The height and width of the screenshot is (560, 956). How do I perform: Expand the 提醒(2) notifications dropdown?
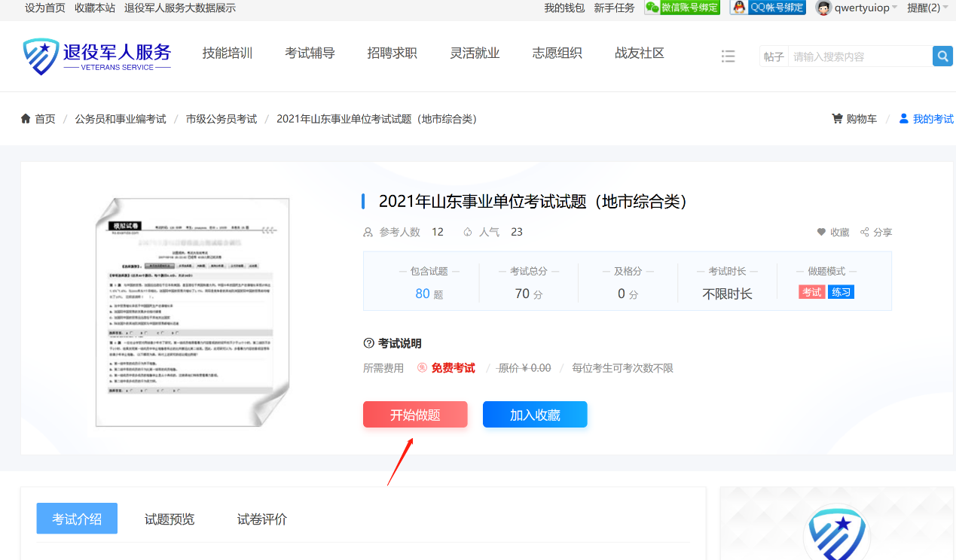[x=927, y=8]
